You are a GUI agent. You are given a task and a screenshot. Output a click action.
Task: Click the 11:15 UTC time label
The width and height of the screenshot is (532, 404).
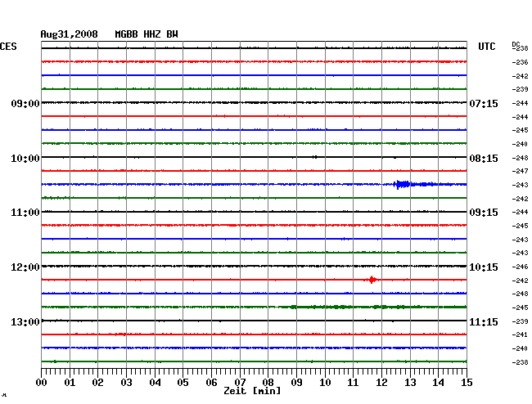(484, 321)
